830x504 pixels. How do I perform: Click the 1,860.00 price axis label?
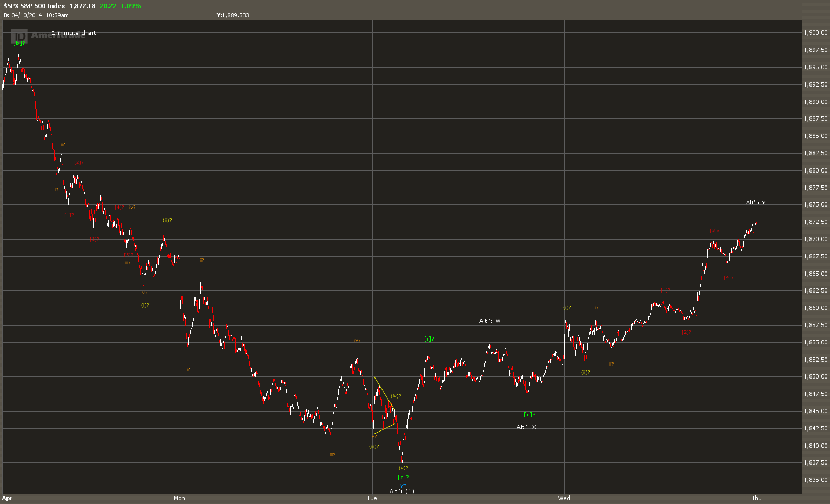816,308
